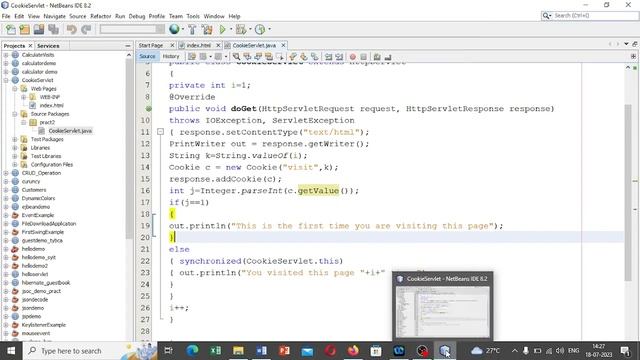
Task: Click the Toggle Rectangular Selection icon
Action: [280, 57]
